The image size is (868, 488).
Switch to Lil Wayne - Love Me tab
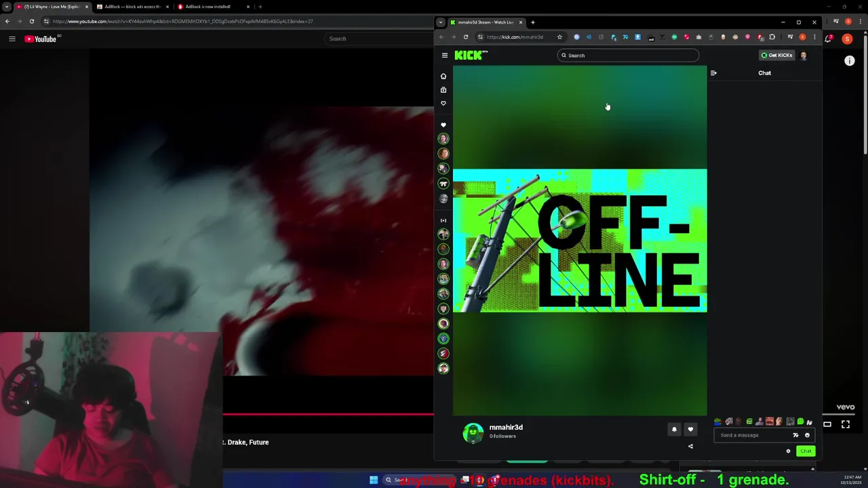(x=52, y=7)
